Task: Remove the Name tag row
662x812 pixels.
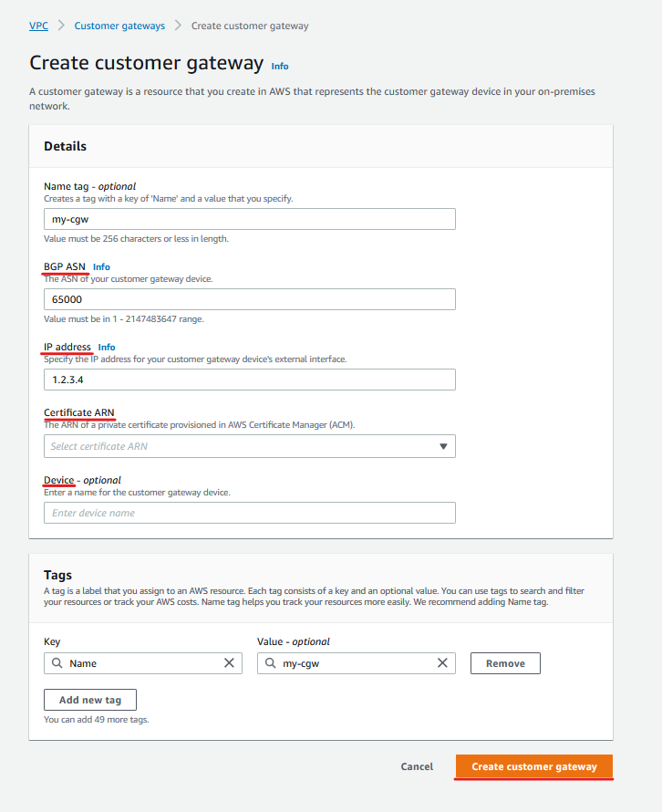Action: pos(505,663)
